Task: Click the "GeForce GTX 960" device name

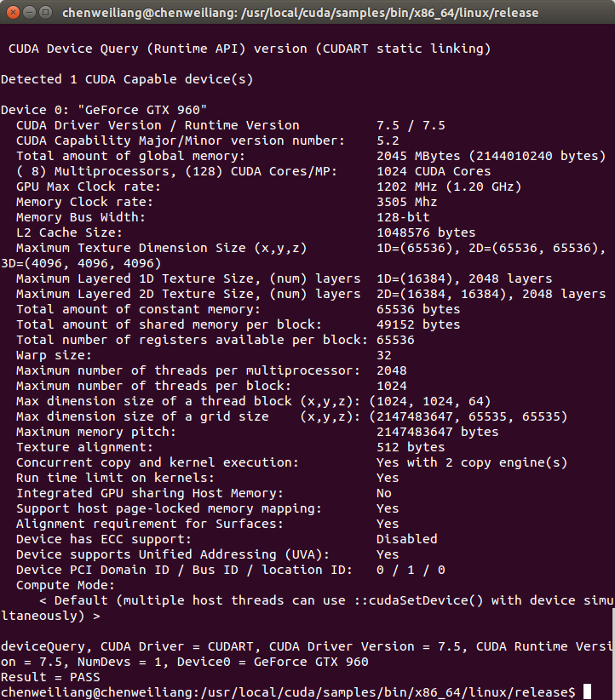Action: (142, 110)
